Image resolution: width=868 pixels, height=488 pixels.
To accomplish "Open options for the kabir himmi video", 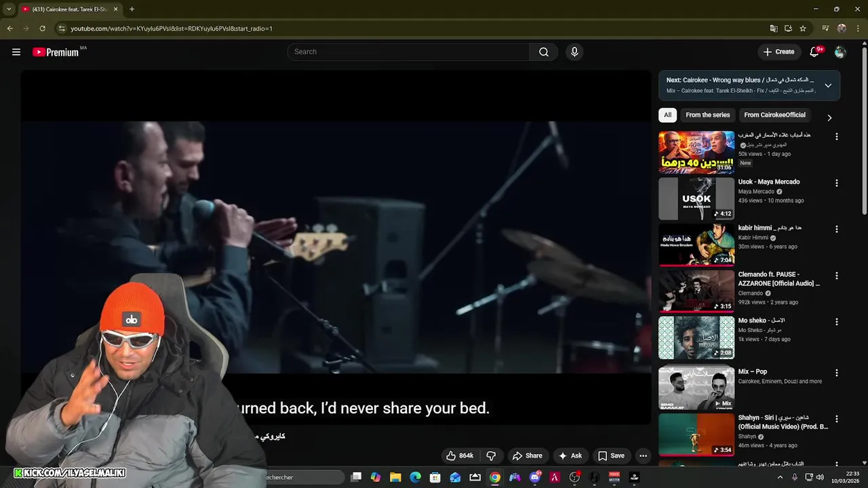I will click(836, 229).
